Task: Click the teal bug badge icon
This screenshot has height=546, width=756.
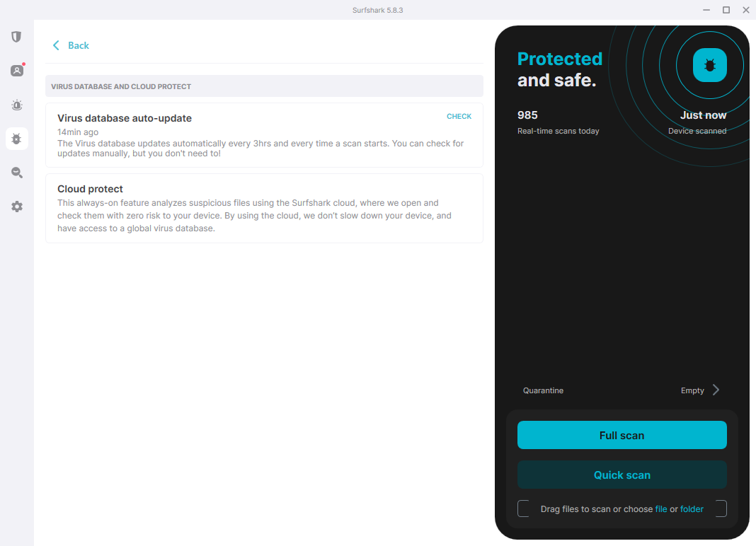Action: pos(709,65)
